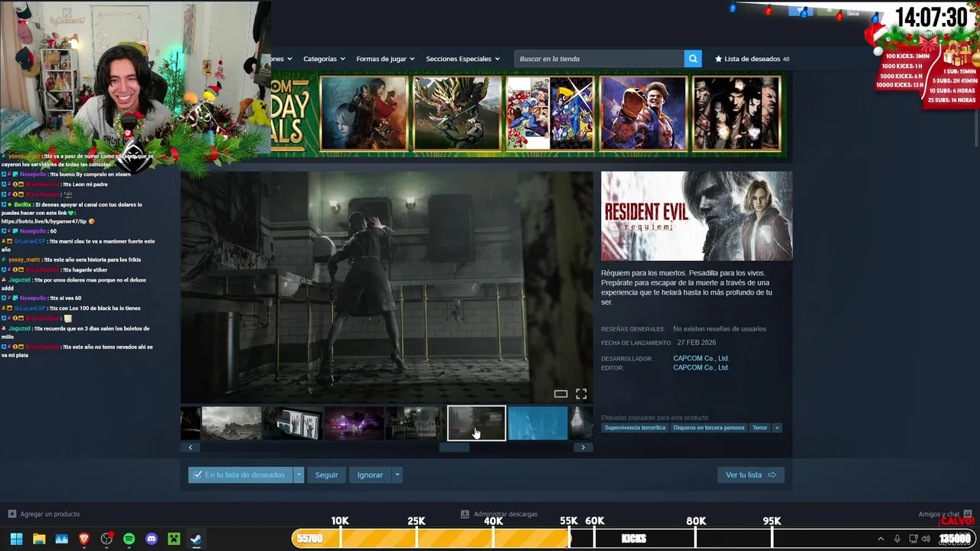Screen dimensions: 980x551
Task: Open the dark-haired characters banner tile at far right
Action: point(736,113)
